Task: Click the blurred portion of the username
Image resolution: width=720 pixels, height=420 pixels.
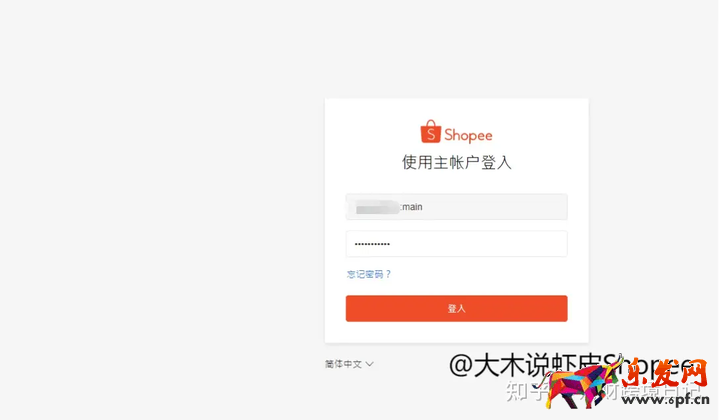Action: coord(377,207)
